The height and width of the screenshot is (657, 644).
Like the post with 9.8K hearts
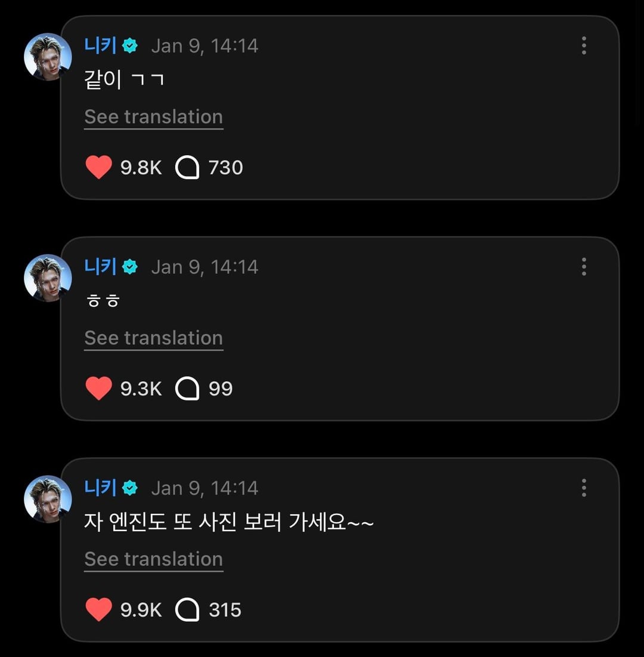[x=99, y=168]
